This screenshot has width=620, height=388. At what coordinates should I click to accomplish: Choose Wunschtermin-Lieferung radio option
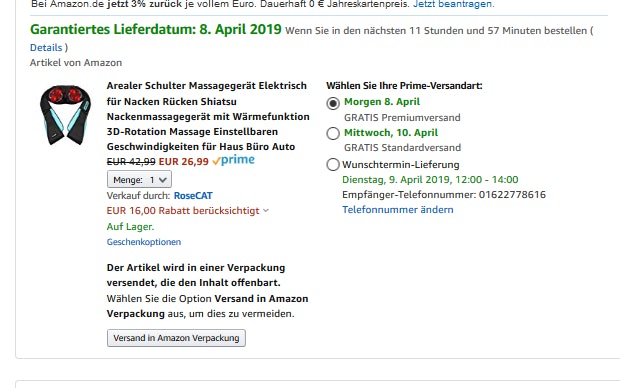click(333, 164)
